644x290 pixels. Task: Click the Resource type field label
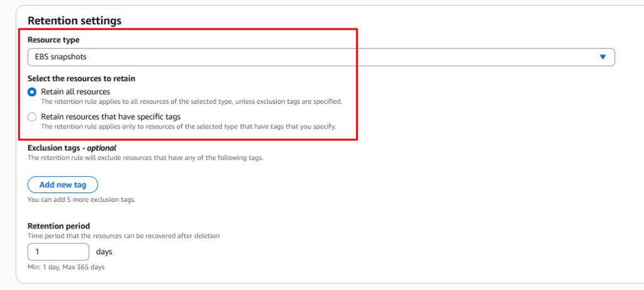53,40
